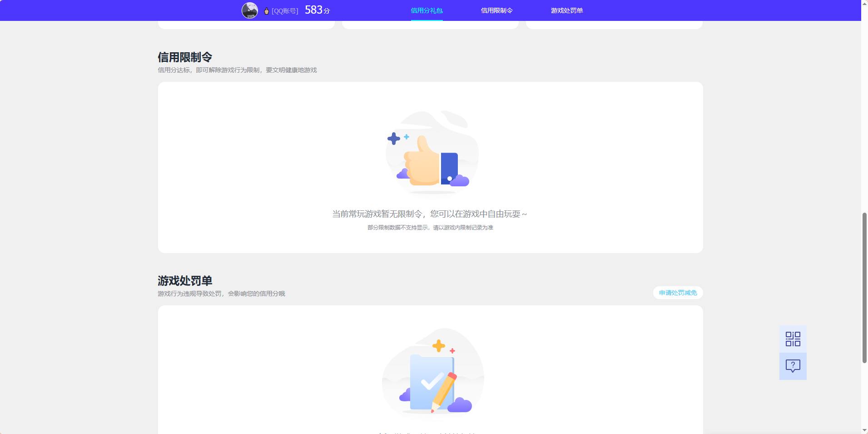The image size is (868, 434).
Task: Click the user avatar in the header
Action: [x=250, y=10]
